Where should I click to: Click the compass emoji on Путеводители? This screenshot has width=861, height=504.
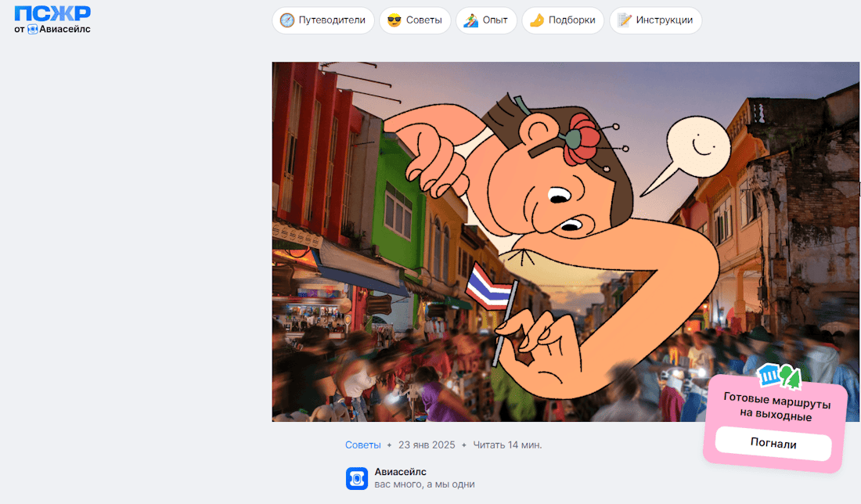(x=287, y=20)
